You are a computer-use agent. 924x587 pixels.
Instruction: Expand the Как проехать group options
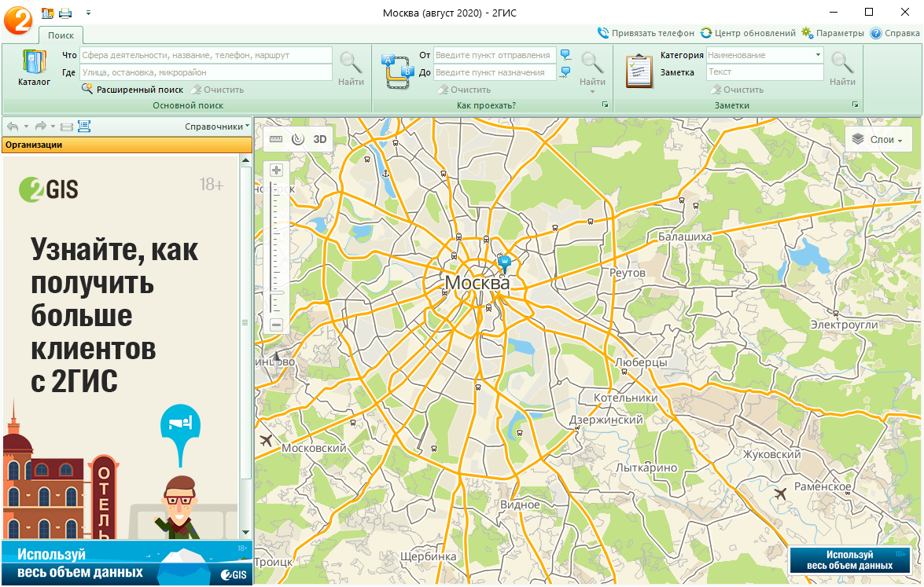tap(606, 105)
